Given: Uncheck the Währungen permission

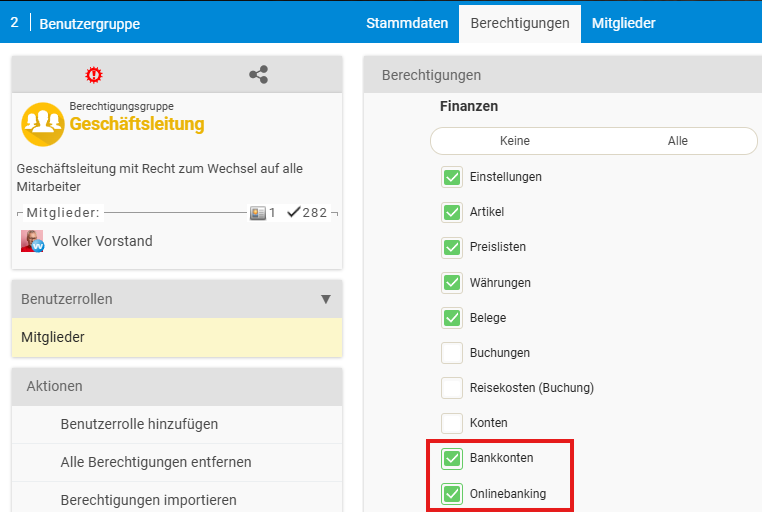Looking at the screenshot, I should [452, 283].
